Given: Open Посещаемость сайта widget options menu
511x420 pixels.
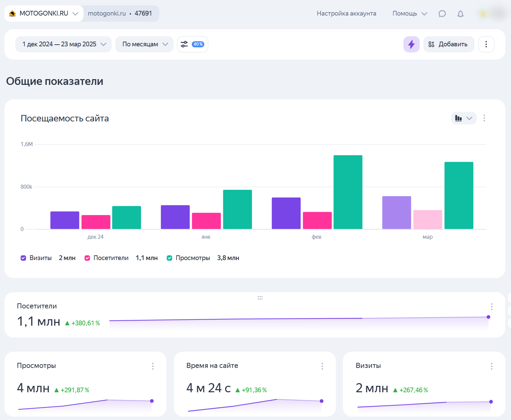Looking at the screenshot, I should [484, 118].
